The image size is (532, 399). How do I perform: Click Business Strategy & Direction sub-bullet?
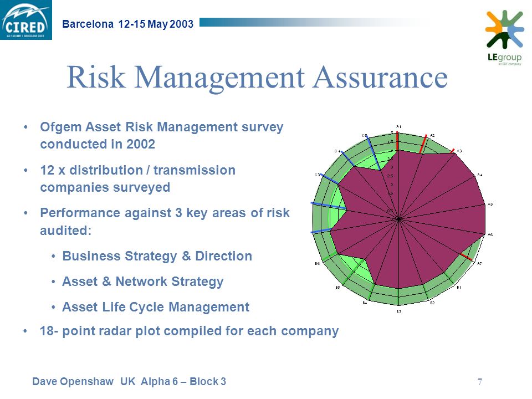click(157, 256)
